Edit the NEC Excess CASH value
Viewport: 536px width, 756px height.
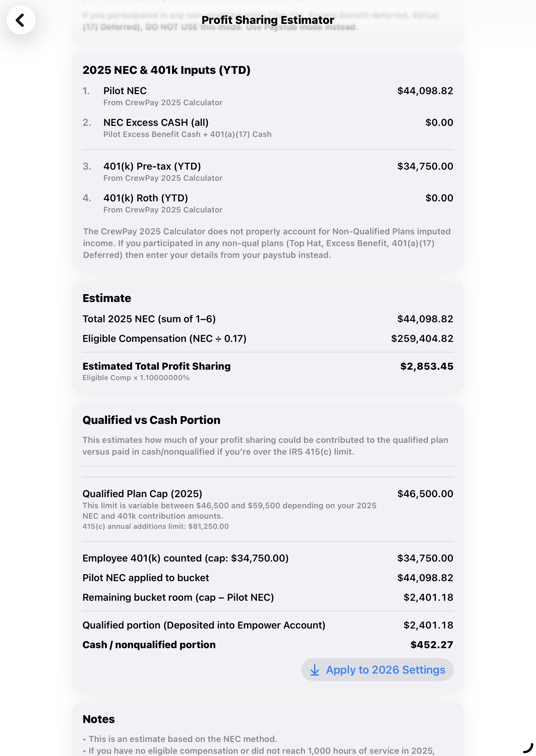(x=439, y=123)
